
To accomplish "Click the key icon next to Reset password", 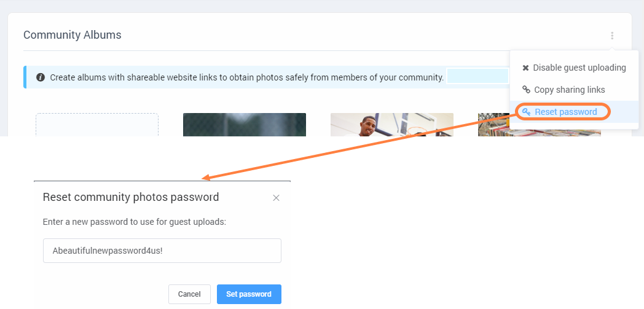I will pos(526,112).
